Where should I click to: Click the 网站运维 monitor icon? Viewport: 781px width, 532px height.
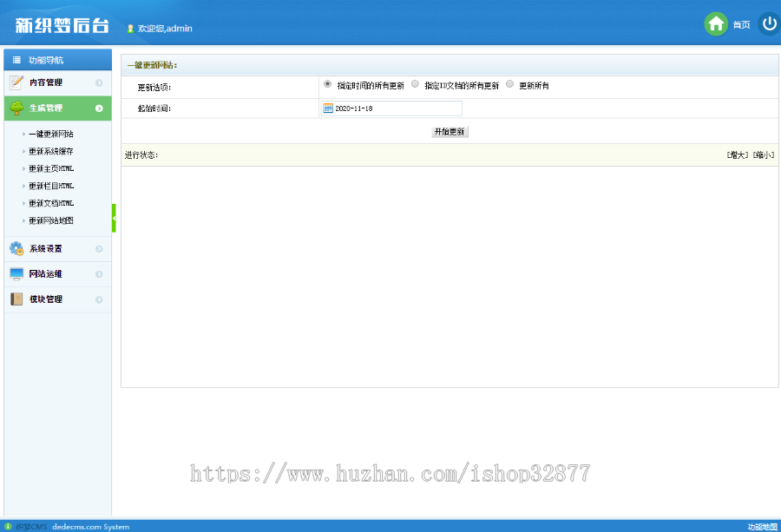pyautogui.click(x=16, y=274)
